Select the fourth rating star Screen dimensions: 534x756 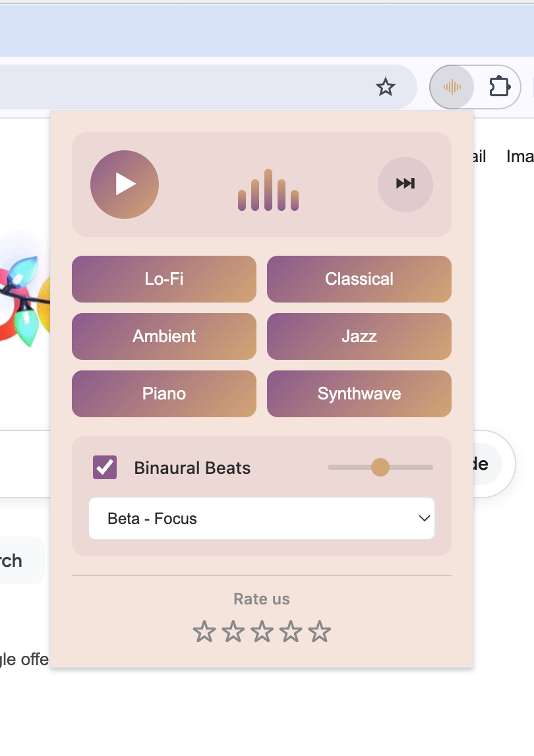click(x=290, y=631)
